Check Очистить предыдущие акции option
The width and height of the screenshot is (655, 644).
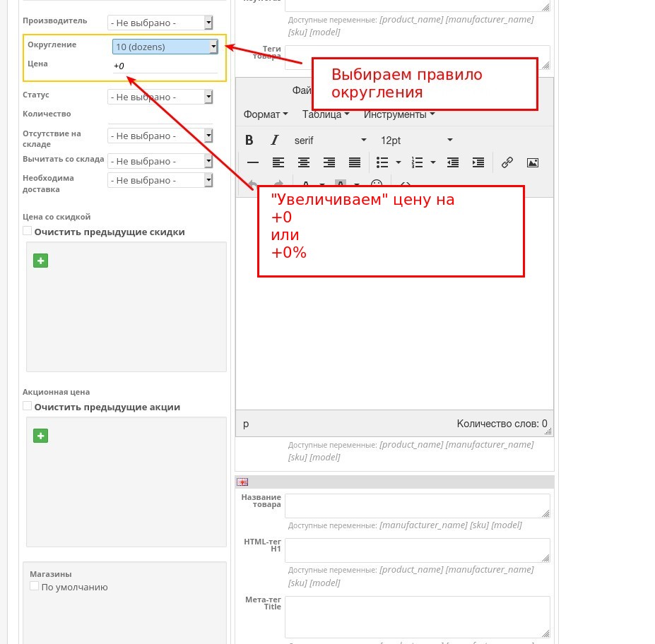click(x=27, y=405)
